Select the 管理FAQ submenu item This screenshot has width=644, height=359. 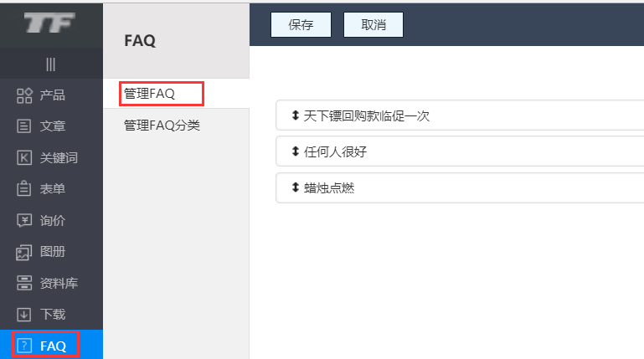tap(149, 94)
